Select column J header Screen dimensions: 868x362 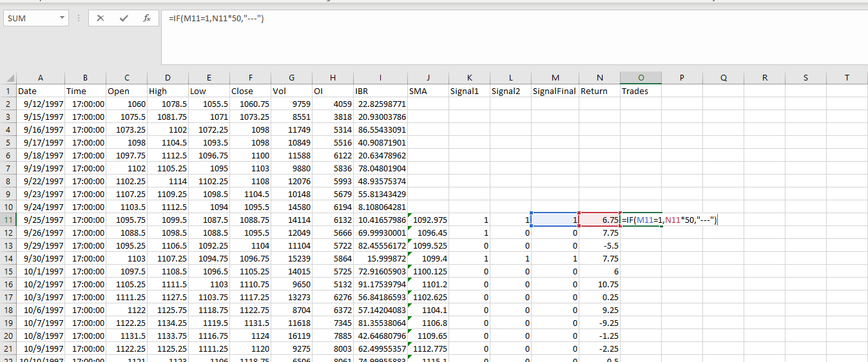(428, 78)
